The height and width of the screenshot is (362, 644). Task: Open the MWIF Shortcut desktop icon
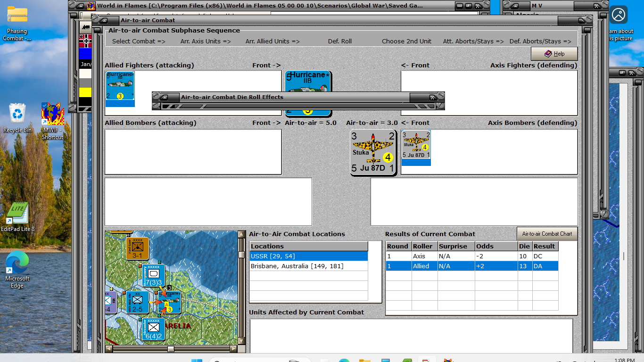click(x=52, y=121)
